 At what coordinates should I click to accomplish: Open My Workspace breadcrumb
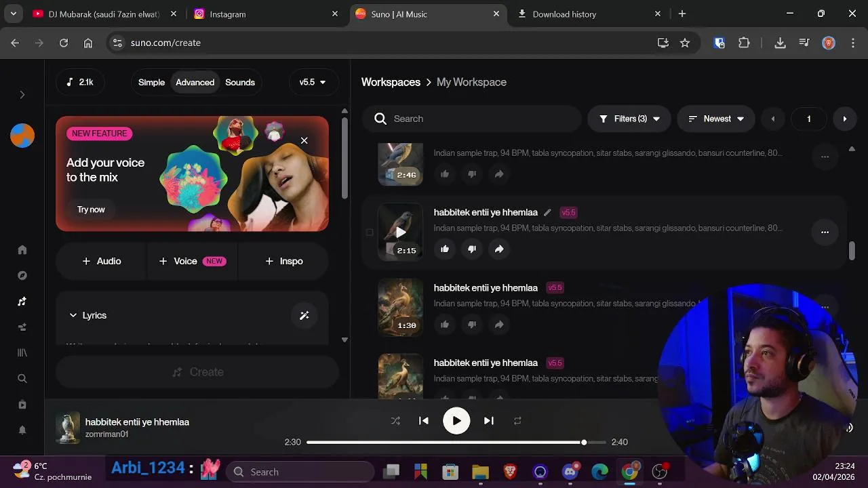471,82
